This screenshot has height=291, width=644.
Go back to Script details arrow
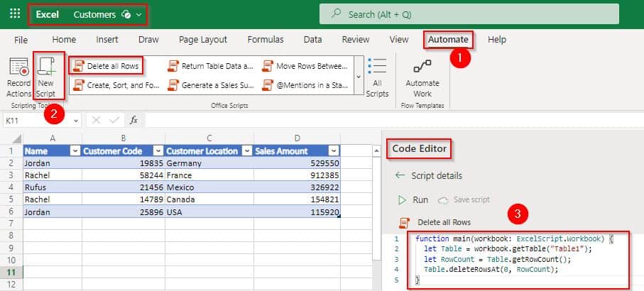coord(400,175)
